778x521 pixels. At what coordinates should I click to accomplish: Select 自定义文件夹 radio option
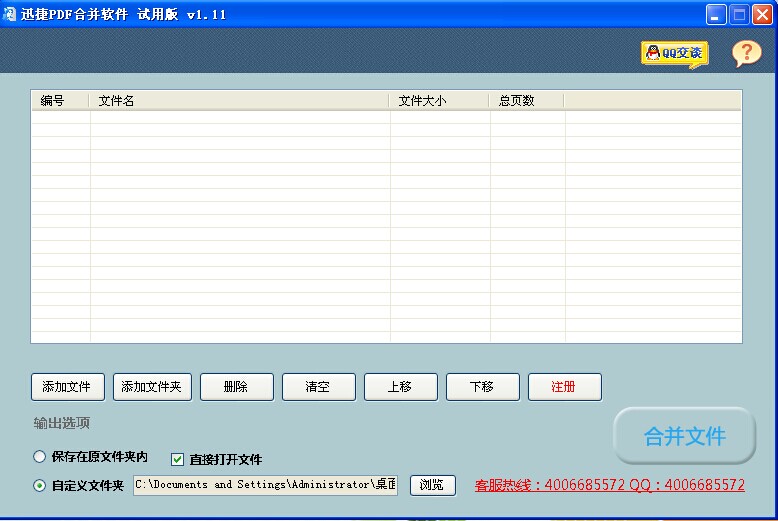40,486
